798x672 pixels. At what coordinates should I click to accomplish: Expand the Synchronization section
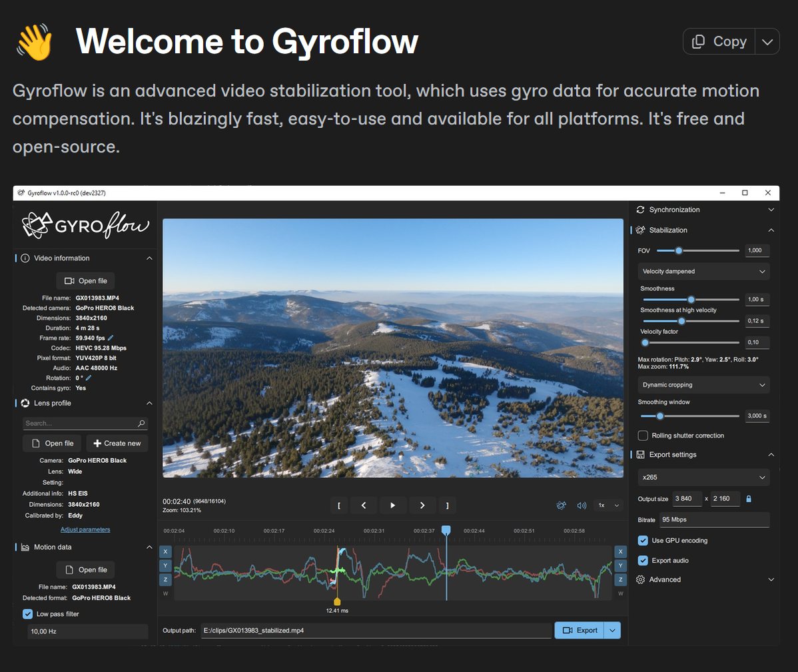771,210
